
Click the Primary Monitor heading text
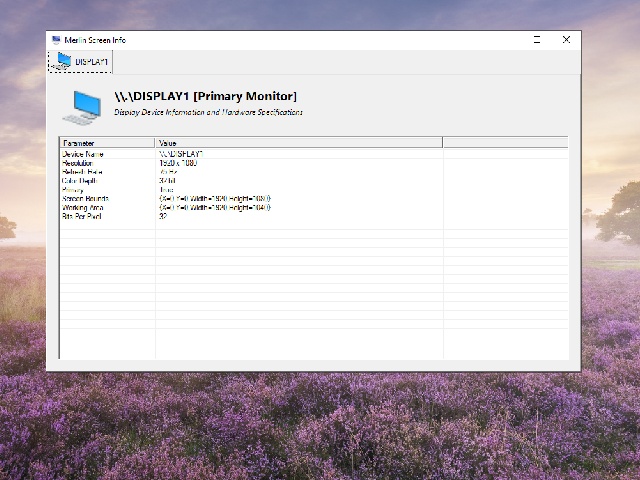point(205,96)
